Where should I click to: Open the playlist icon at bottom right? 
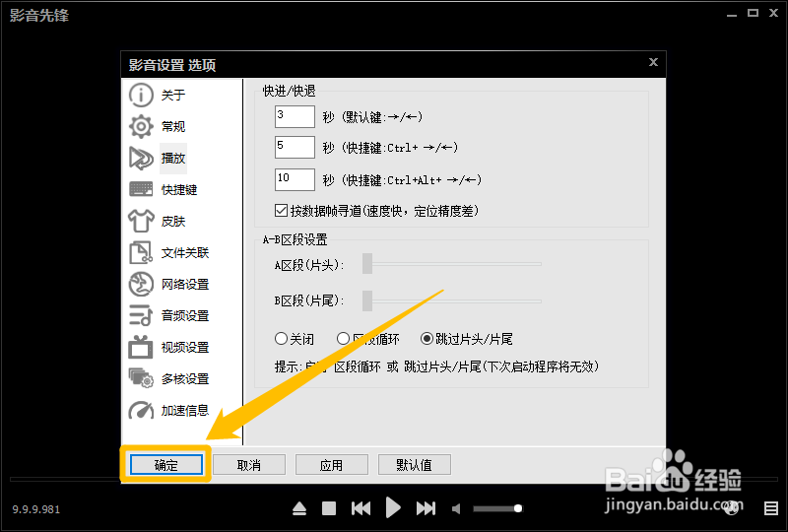pos(771,508)
